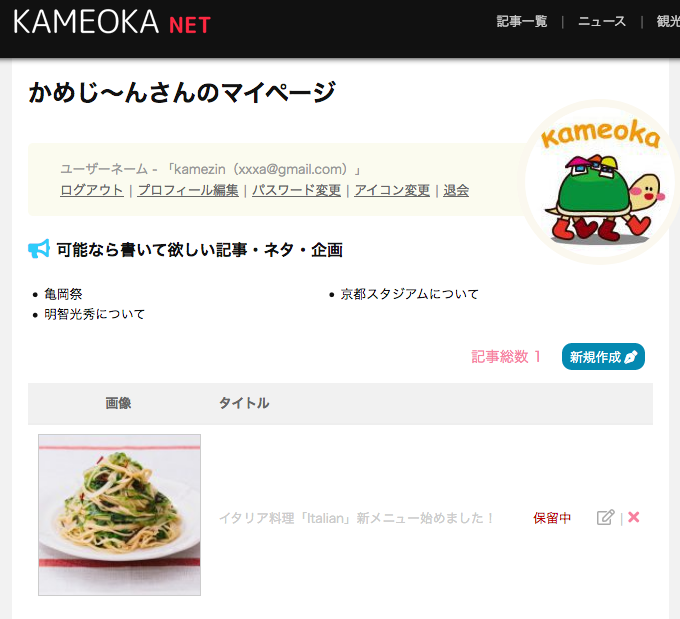Open the pasta article thumbnail image
The width and height of the screenshot is (680, 619).
pos(119,515)
